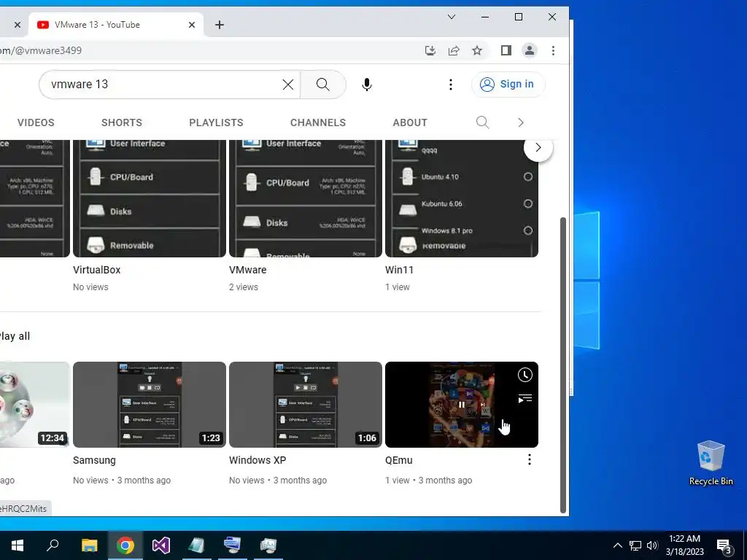Click the Play all link

(15, 336)
